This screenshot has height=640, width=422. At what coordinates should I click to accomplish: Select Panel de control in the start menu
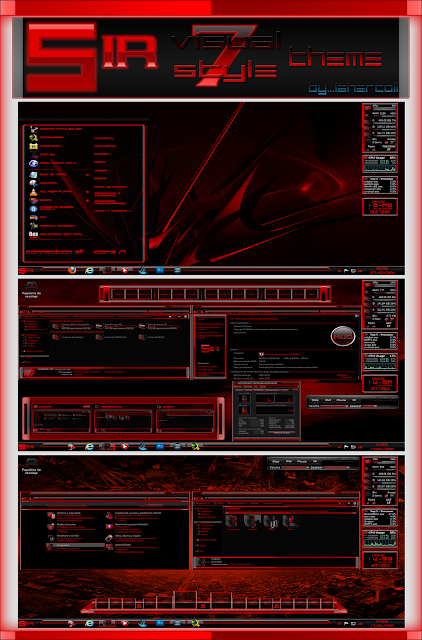111,187
